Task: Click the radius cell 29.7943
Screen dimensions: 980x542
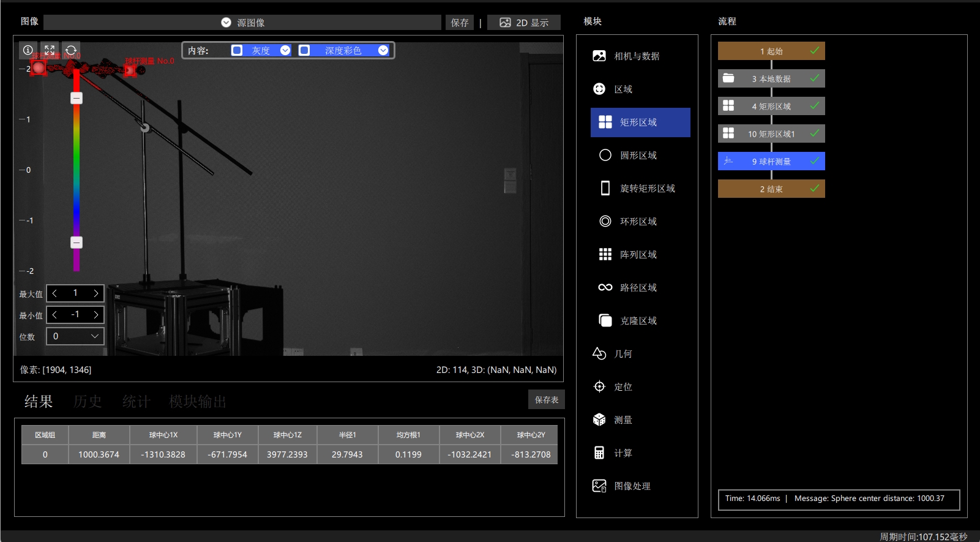Action: tap(347, 454)
